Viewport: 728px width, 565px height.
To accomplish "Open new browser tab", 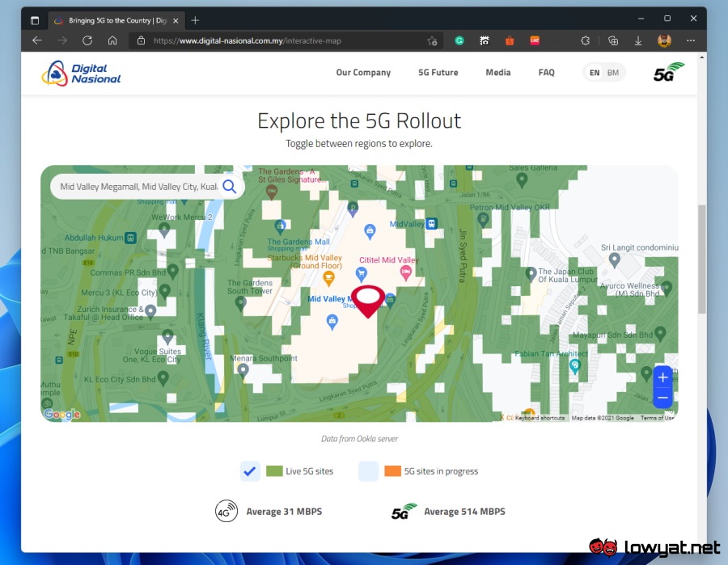I will coord(195,19).
